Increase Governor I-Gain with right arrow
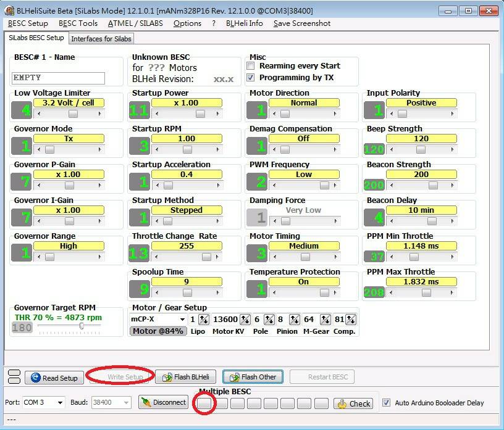 click(x=100, y=221)
